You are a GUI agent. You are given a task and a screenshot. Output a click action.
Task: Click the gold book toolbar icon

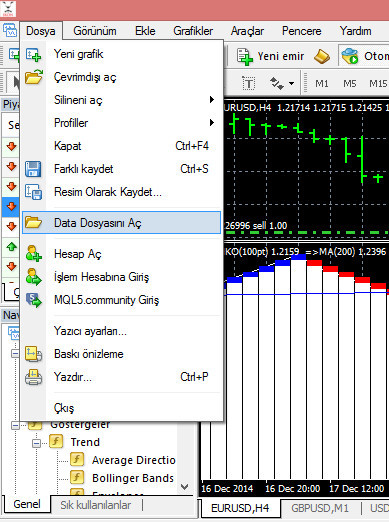click(322, 56)
